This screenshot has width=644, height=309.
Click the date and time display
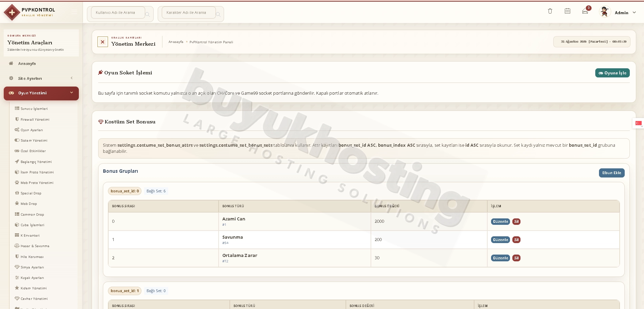[x=592, y=42]
